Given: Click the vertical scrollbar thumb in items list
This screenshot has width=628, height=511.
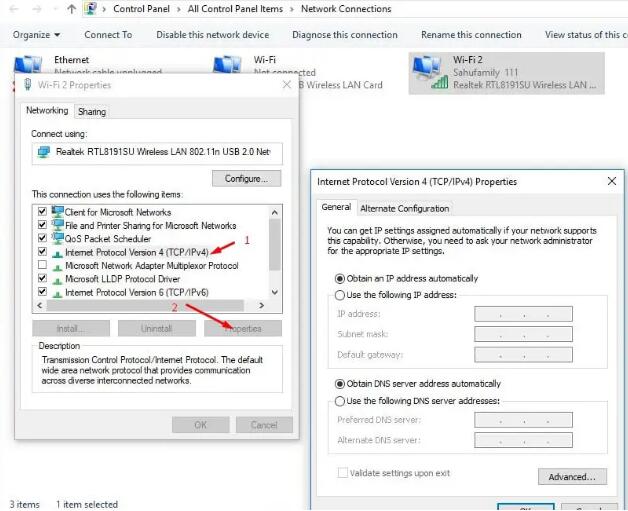Looking at the screenshot, I should [275, 245].
